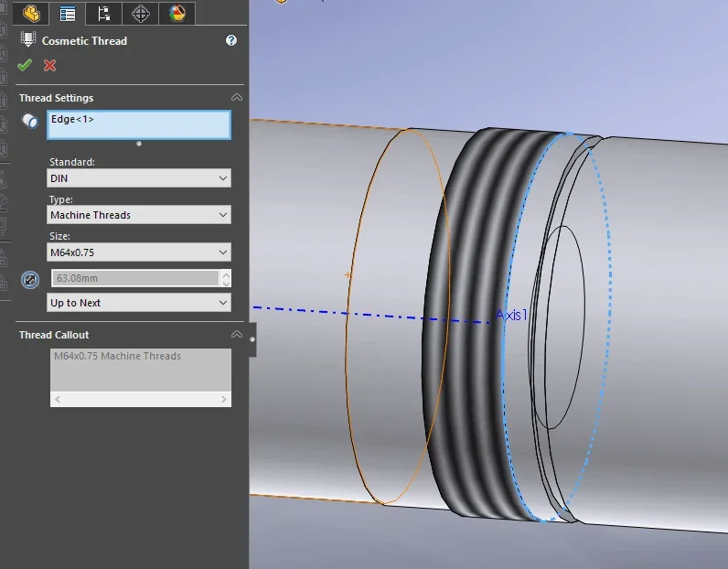Open the Up to Next end condition dropdown
Screen dimensions: 728x569
[x=139, y=303]
